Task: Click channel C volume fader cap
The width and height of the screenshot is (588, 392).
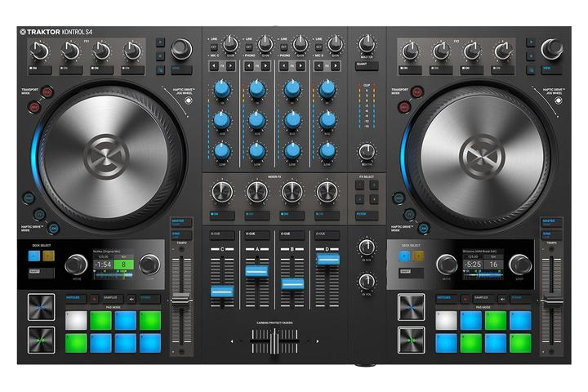Action: pyautogui.click(x=222, y=291)
